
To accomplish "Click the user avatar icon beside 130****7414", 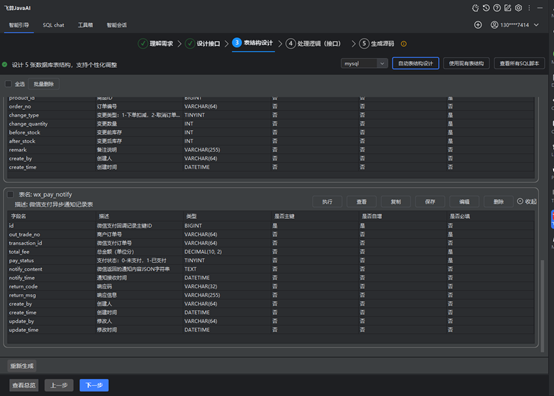I will coord(494,25).
